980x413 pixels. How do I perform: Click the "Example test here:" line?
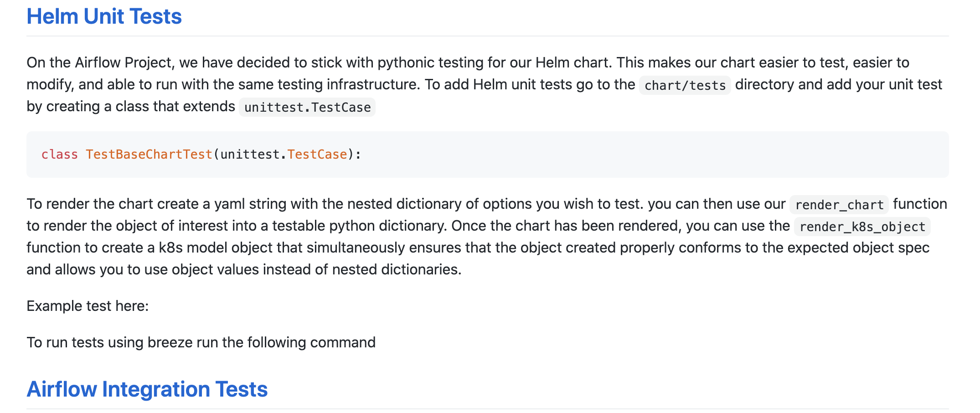coord(88,306)
